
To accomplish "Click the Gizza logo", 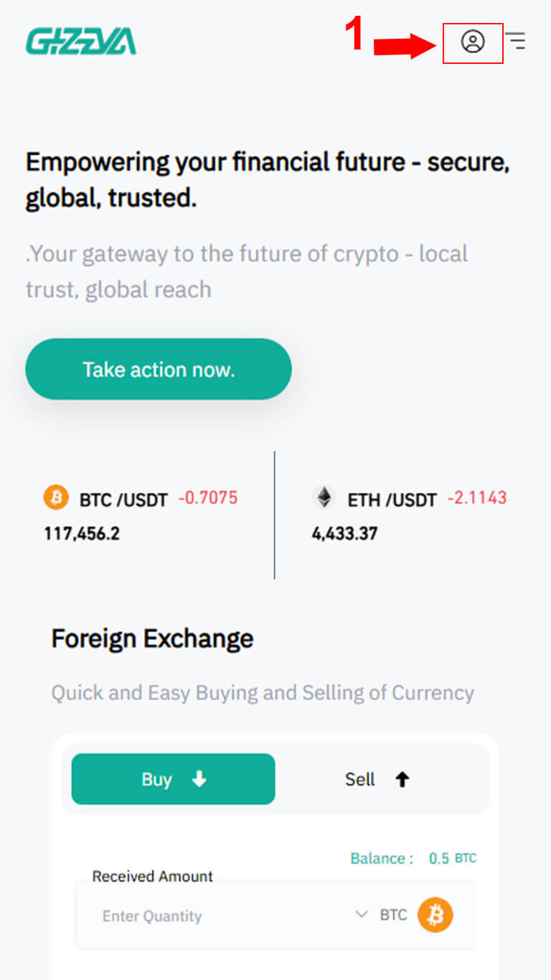I will (81, 42).
